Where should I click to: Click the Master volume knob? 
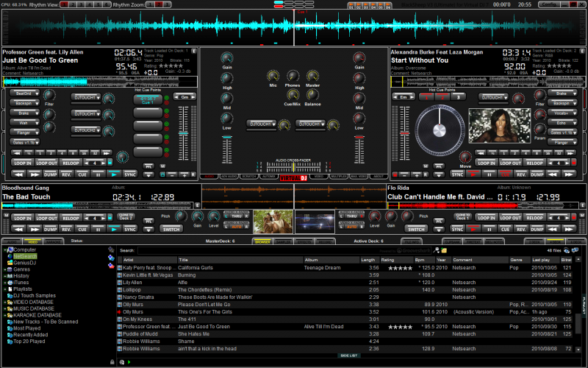pyautogui.click(x=312, y=77)
